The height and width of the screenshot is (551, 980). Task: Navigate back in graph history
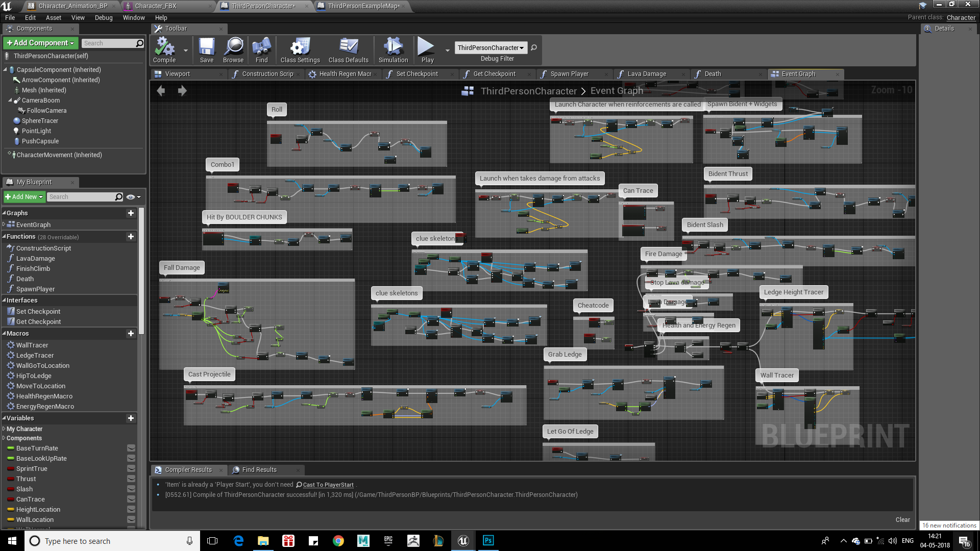[161, 91]
